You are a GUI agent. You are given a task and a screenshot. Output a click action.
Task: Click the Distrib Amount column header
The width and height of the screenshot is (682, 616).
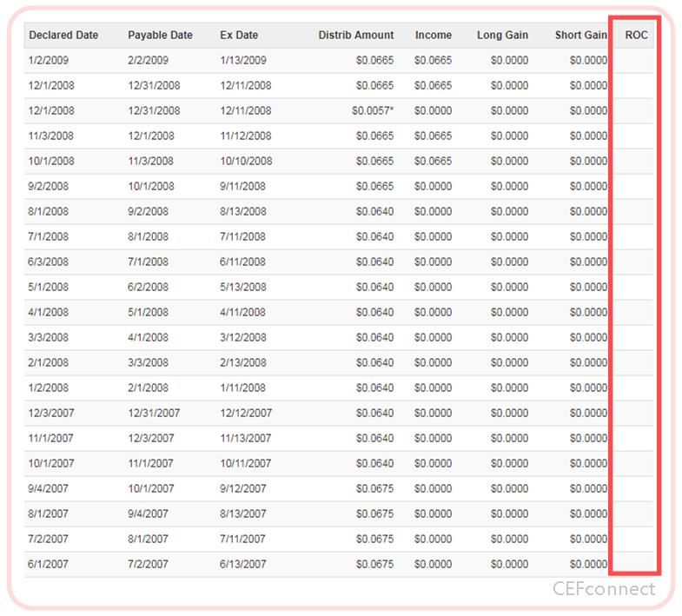coord(356,36)
